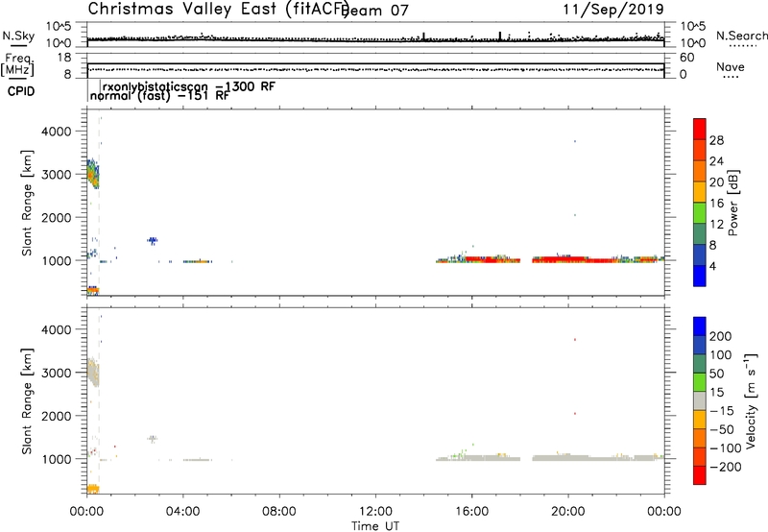
Task: Click the 'normal (fast) -151 RF' text
Action: click(x=159, y=95)
